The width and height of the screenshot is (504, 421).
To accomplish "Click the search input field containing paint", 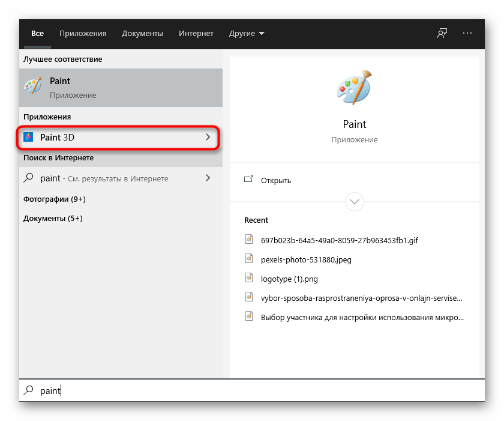I will click(240, 391).
